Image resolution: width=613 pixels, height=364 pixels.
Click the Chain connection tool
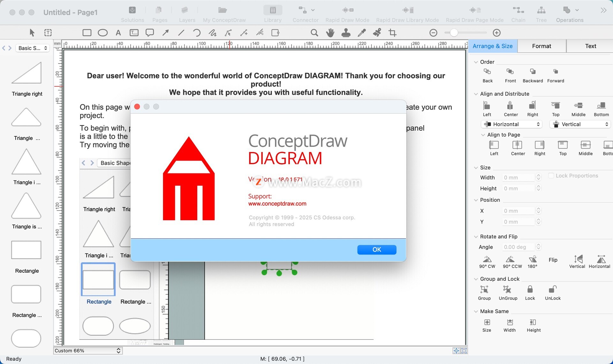click(518, 14)
